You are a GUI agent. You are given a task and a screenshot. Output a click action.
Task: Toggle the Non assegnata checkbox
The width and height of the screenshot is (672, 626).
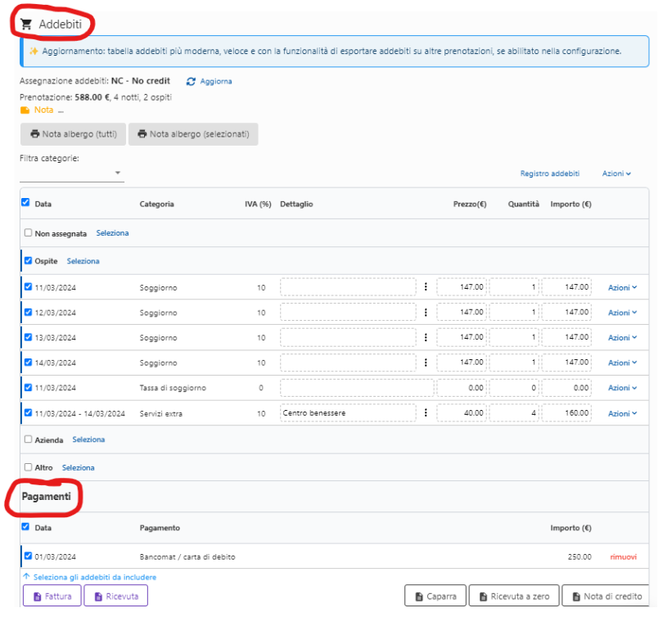tap(28, 232)
